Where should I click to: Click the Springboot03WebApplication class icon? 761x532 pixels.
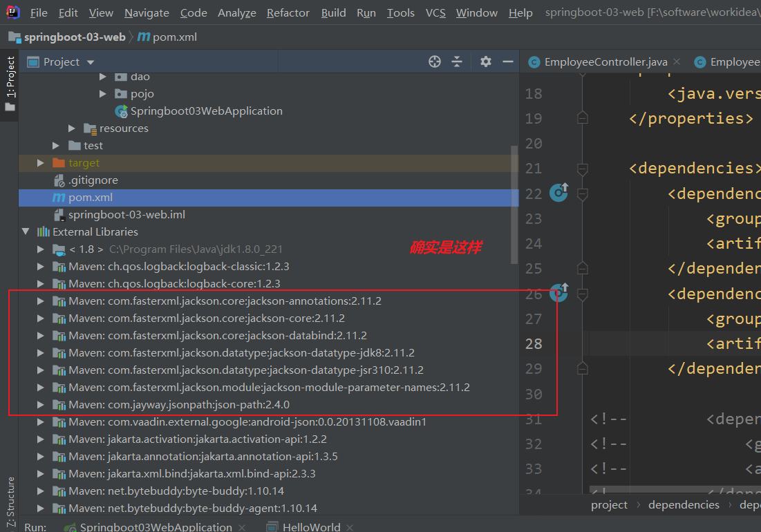(x=121, y=111)
